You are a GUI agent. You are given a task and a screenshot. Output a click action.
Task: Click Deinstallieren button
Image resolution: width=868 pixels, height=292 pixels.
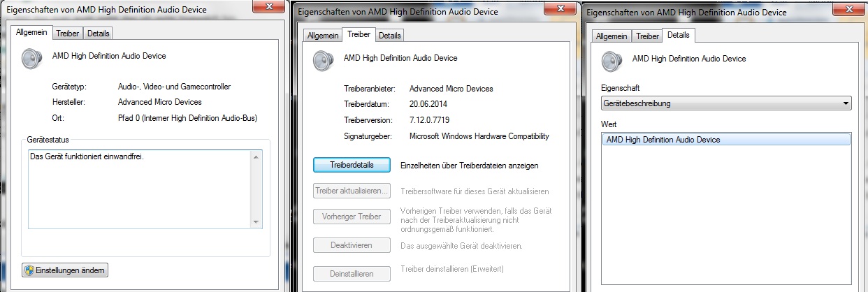pyautogui.click(x=352, y=274)
